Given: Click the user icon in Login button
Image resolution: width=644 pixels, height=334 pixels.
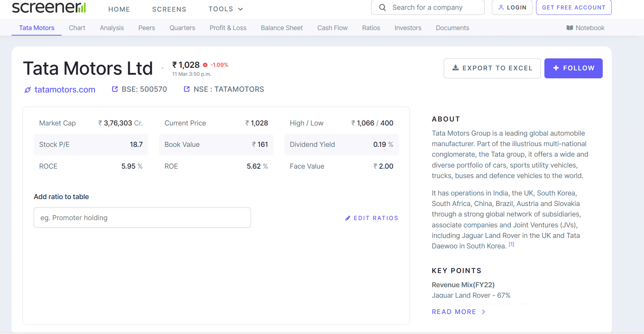Looking at the screenshot, I should point(501,7).
